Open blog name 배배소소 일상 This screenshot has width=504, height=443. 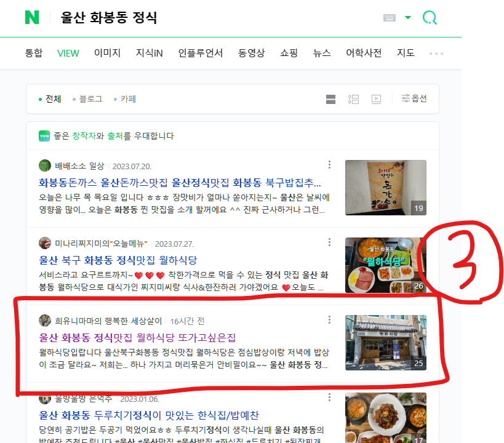point(80,166)
